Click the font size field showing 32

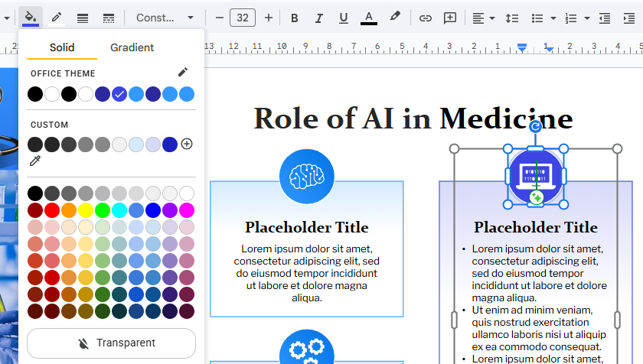tap(243, 18)
